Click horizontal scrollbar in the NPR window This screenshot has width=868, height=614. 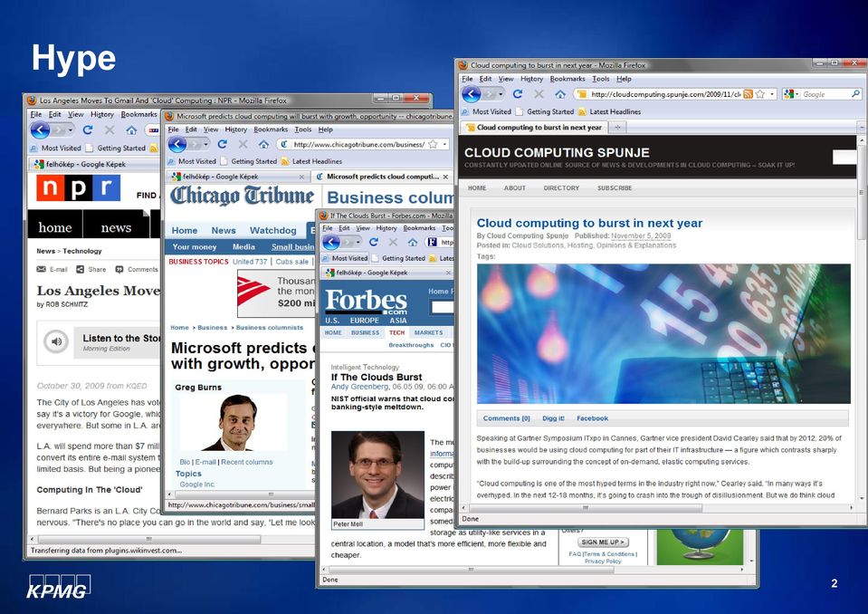click(148, 539)
